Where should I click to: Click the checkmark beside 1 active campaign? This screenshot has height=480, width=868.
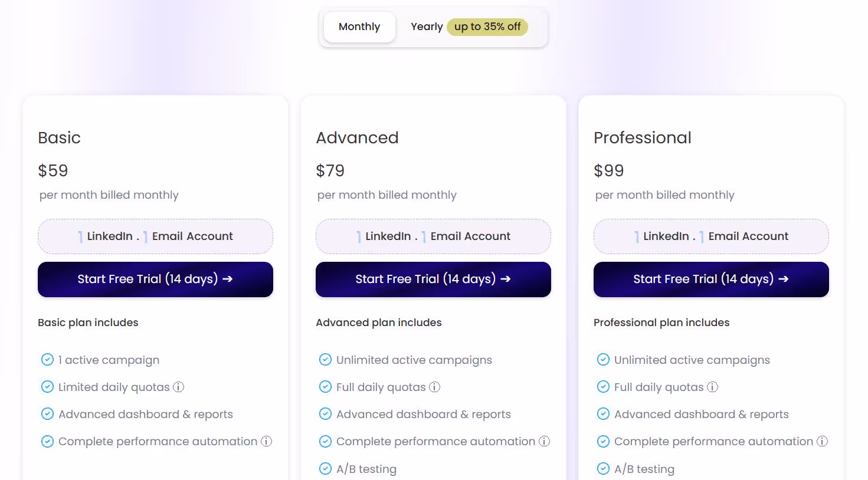click(48, 359)
